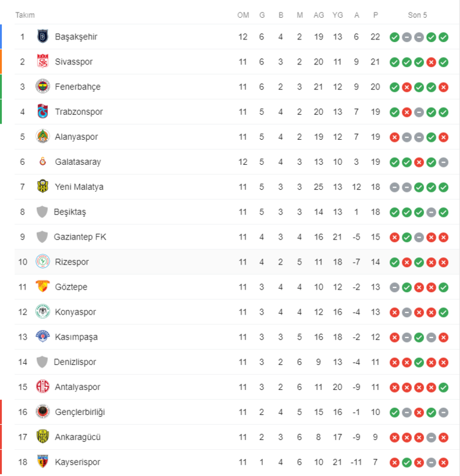The image size is (460, 476).
Task: Select the Gençlerbirliği team name
Action: tap(80, 412)
